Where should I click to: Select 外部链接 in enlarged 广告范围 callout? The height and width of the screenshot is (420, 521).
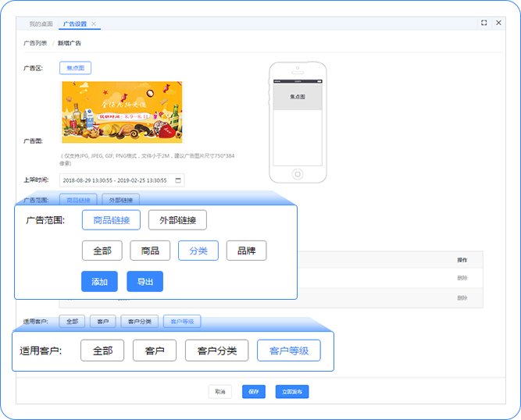click(177, 220)
